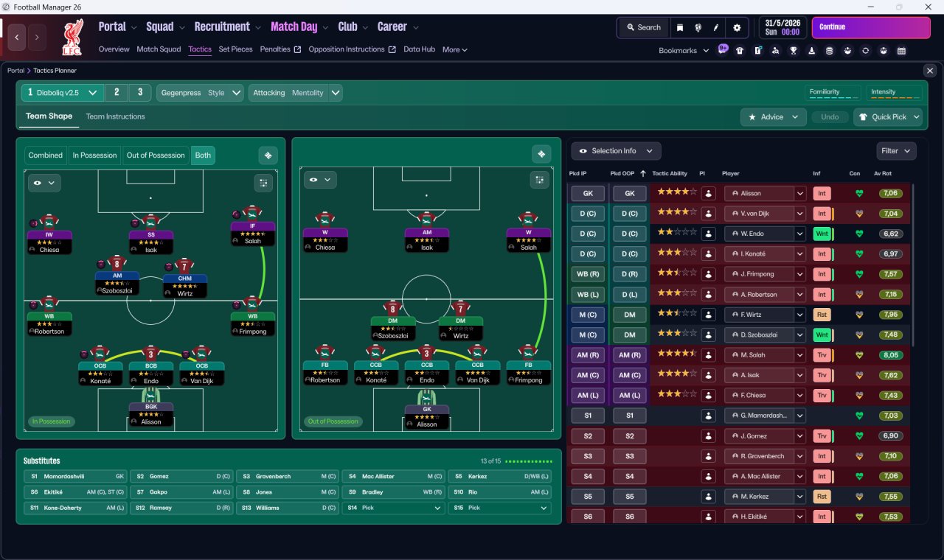Select the Both pitch view
Viewport: 944px width, 560px height.
[x=203, y=155]
